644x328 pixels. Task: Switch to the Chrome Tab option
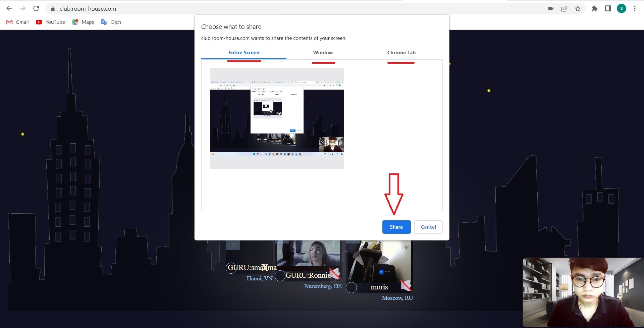[x=401, y=53]
